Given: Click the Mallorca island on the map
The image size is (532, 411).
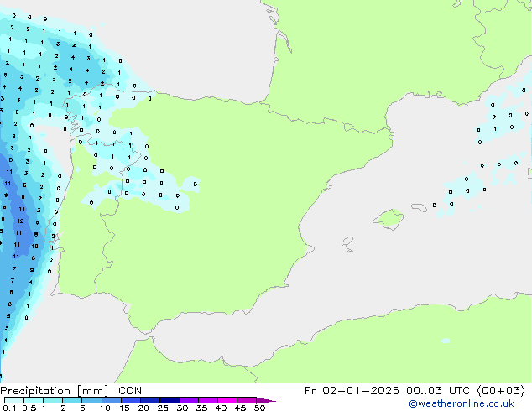Looking at the screenshot, I should tap(389, 220).
